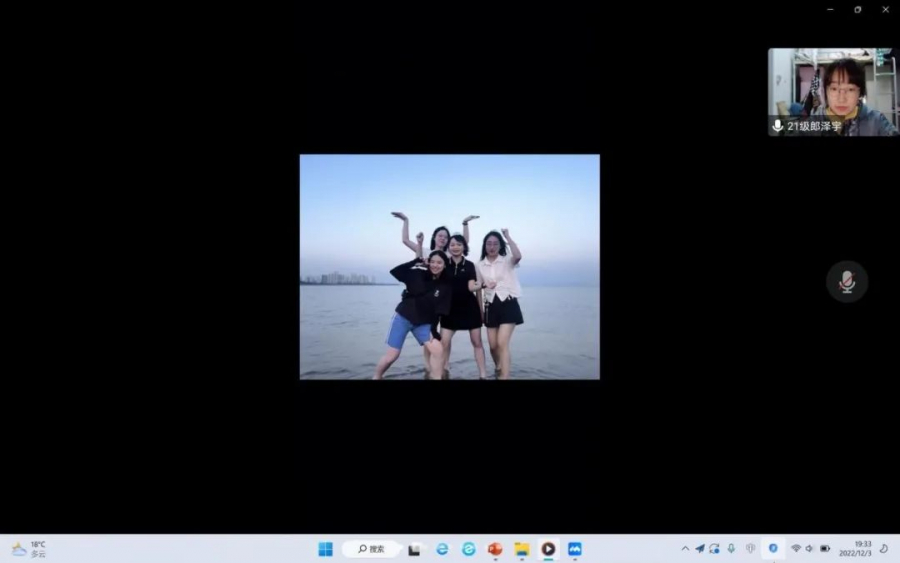The height and width of the screenshot is (563, 900).
Task: Click the green microphone tray icon
Action: coord(731,549)
